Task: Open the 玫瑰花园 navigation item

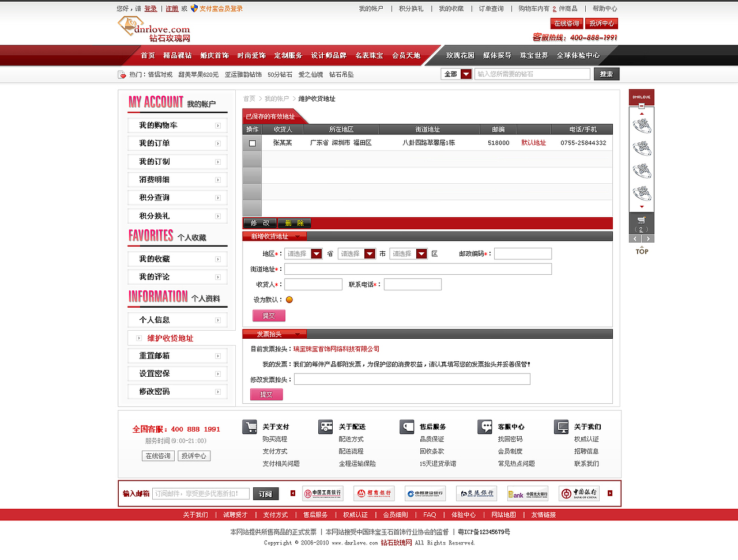Action: 460,55
